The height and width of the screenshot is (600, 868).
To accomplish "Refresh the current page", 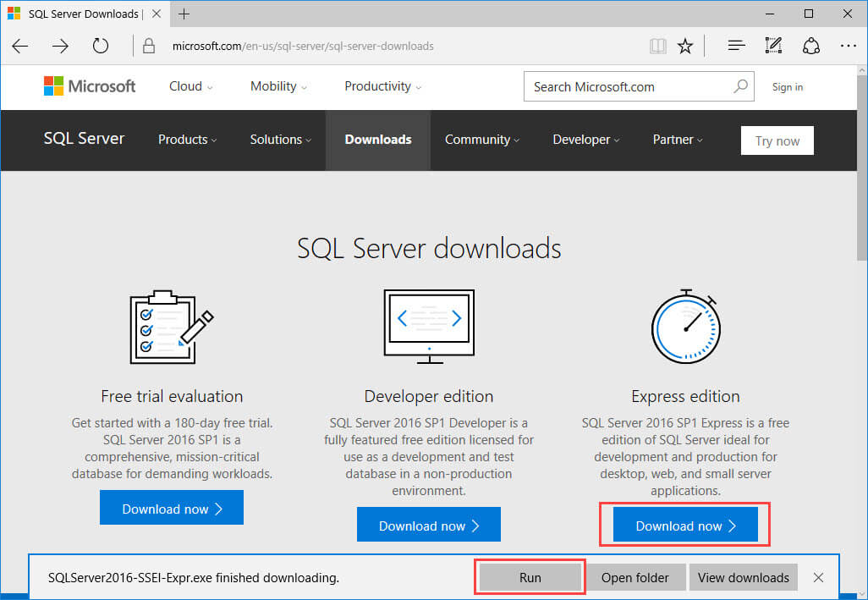I will 100,46.
